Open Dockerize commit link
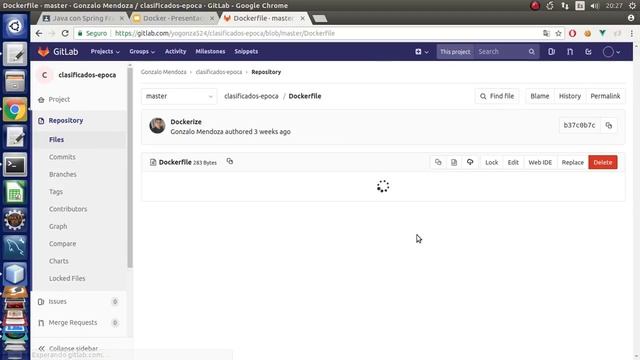 [x=186, y=122]
